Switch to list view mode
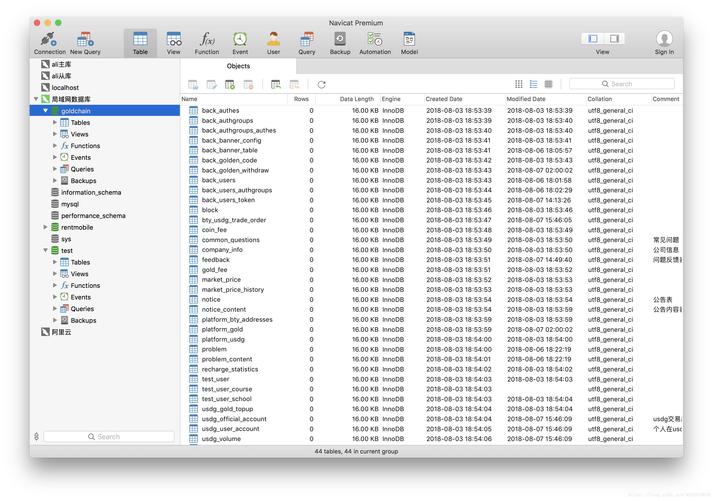 [533, 84]
